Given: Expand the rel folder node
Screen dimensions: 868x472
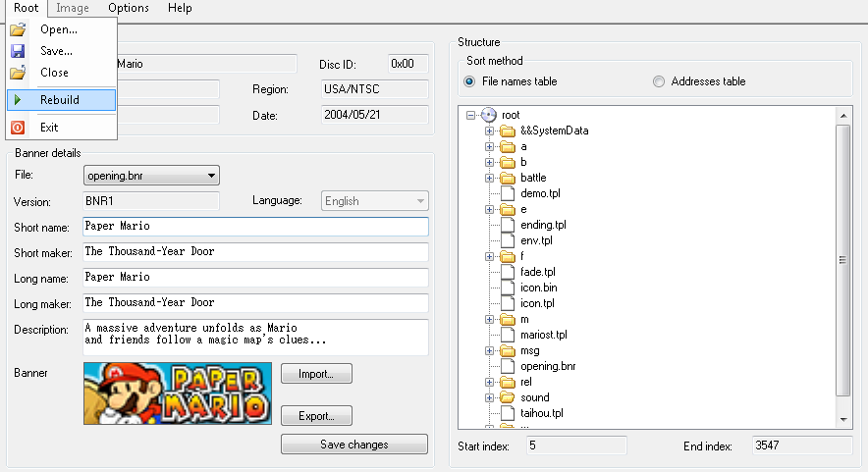Looking at the screenshot, I should click(489, 382).
